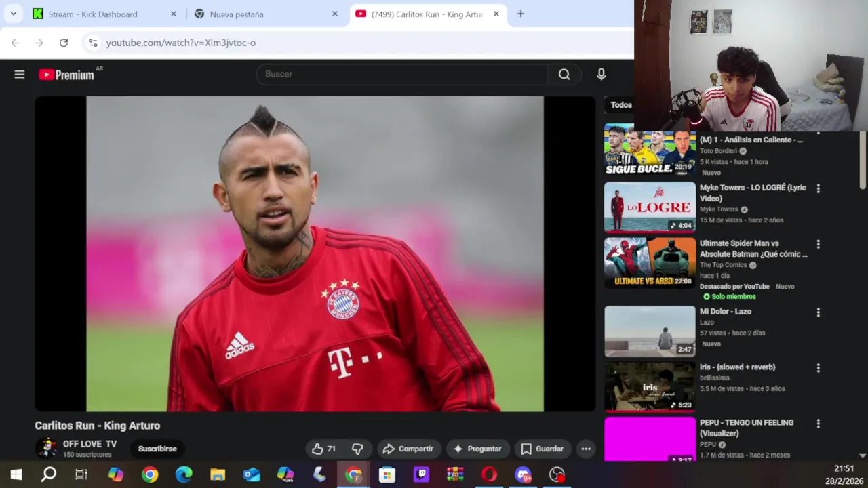
Task: Click the Carlitos Run - King Arturo title
Action: (x=98, y=426)
